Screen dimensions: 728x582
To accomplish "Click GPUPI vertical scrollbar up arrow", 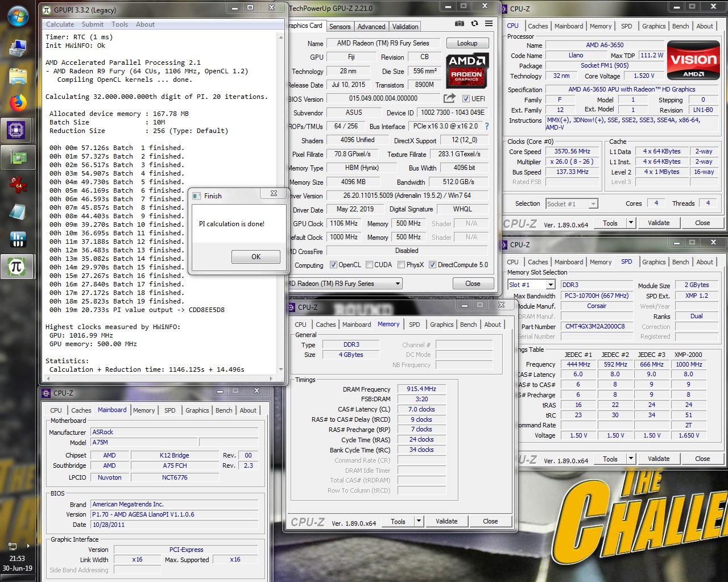I will coord(280,36).
